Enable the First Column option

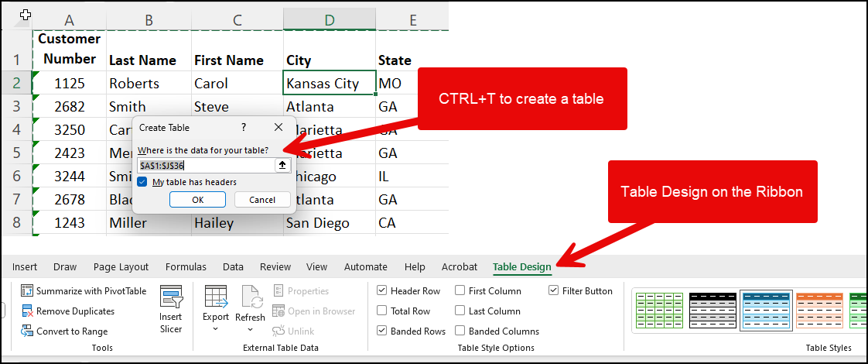click(x=460, y=291)
